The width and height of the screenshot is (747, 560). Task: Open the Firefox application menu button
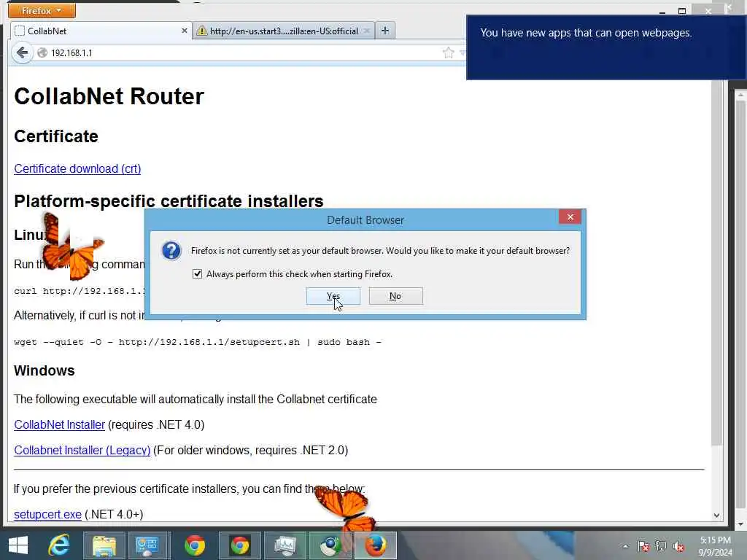pos(42,10)
